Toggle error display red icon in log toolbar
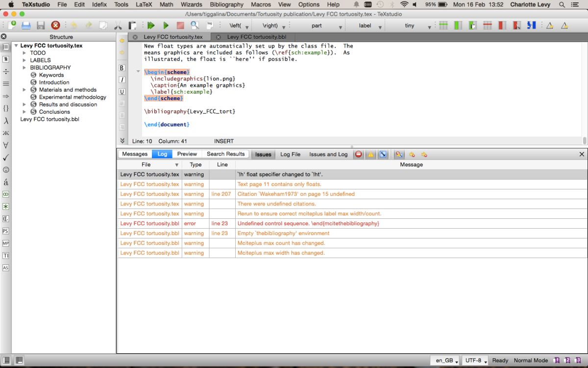The width and height of the screenshot is (588, 368). click(359, 154)
